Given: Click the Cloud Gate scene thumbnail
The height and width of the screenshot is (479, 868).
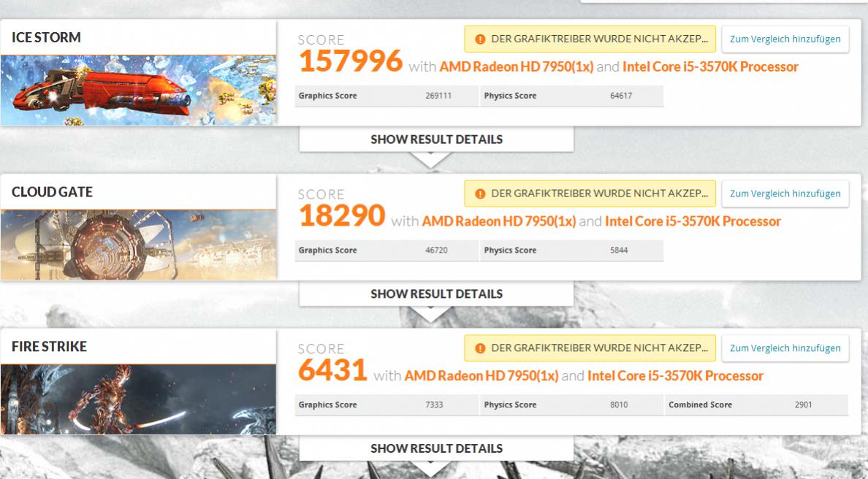Looking at the screenshot, I should (x=138, y=245).
